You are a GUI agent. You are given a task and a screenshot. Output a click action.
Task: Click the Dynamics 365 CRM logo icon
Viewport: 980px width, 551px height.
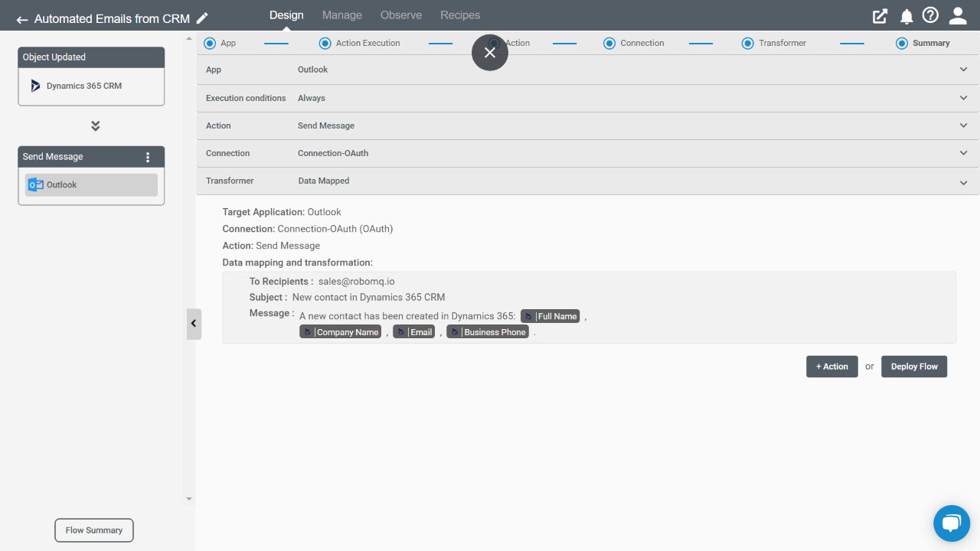pyautogui.click(x=35, y=86)
